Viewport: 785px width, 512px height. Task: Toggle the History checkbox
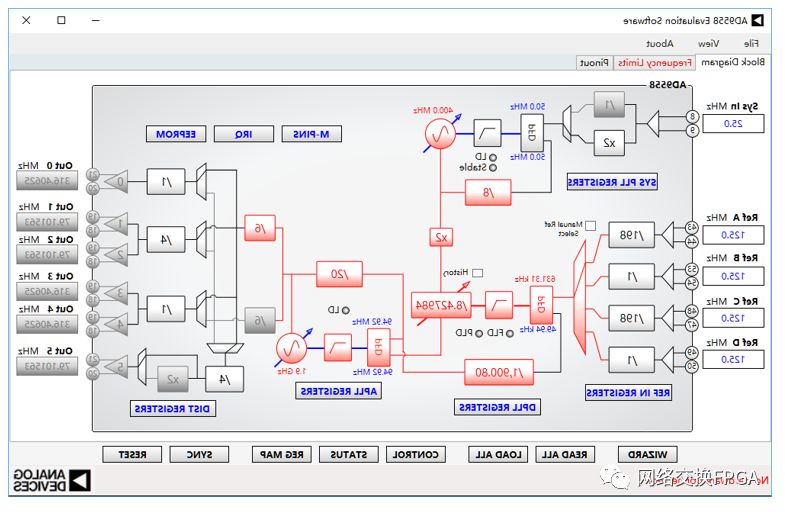(x=478, y=273)
